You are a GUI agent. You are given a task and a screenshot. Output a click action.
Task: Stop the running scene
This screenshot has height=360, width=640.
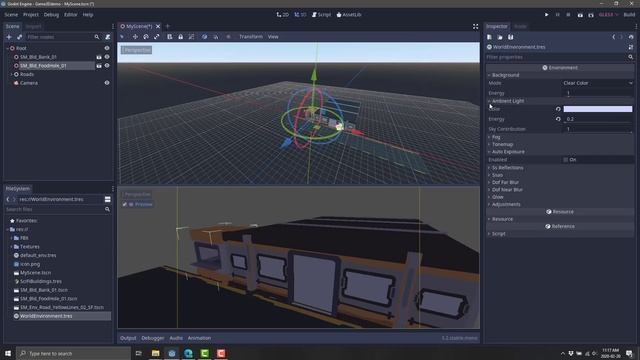pos(568,15)
